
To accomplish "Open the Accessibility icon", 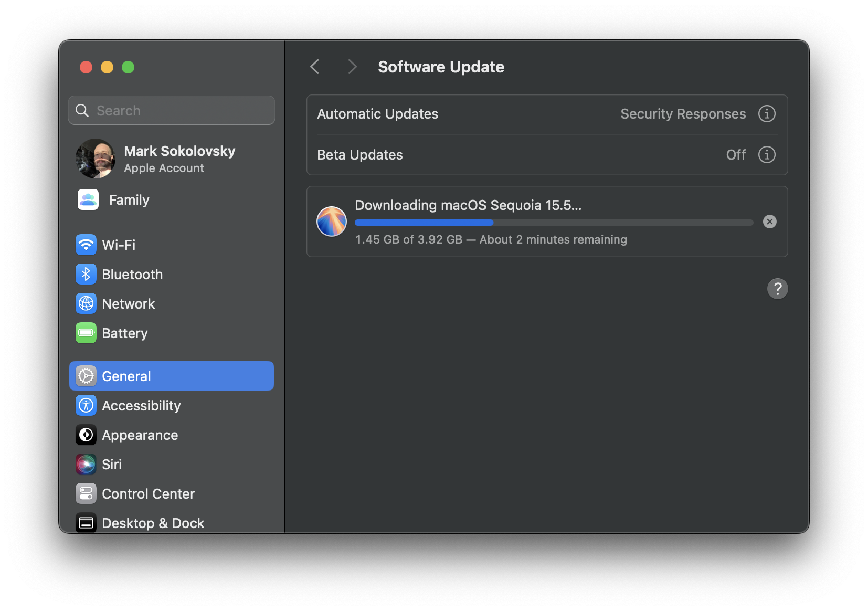I will click(86, 405).
